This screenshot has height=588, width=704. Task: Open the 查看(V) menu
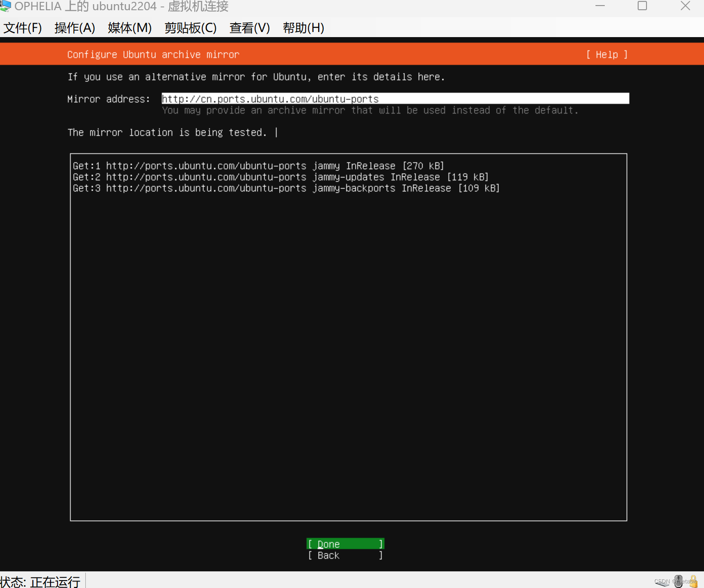tap(250, 28)
